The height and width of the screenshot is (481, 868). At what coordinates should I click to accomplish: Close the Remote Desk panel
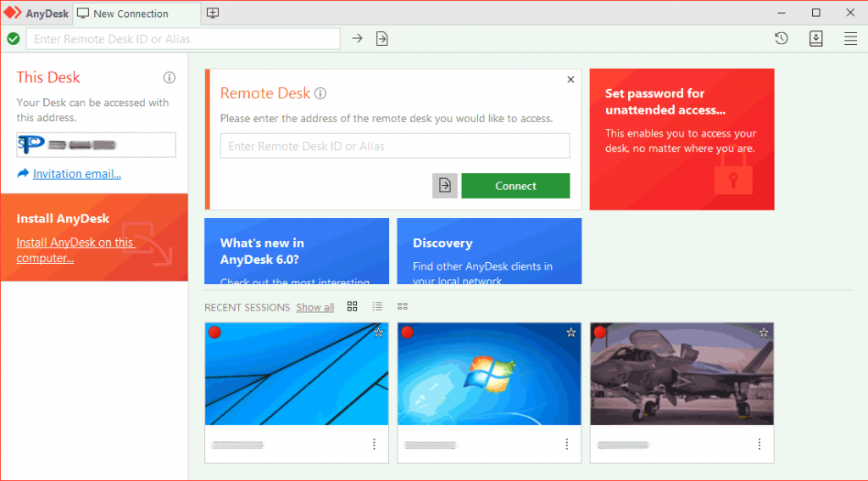click(570, 80)
